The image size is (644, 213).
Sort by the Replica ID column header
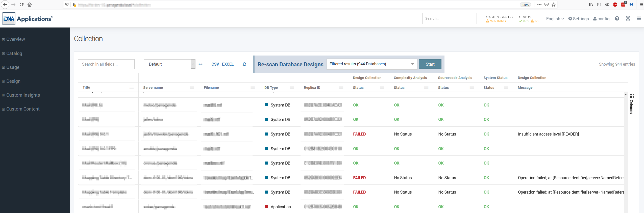(x=312, y=88)
